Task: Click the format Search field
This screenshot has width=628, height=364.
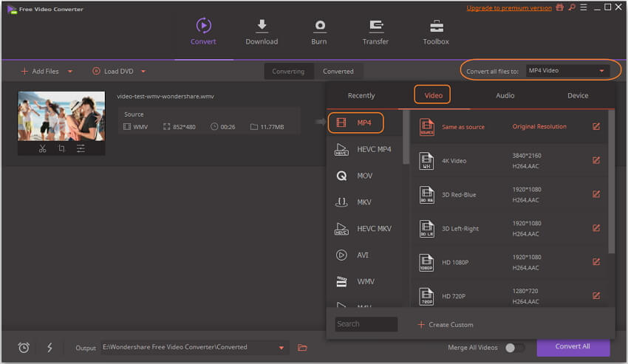Action: (x=366, y=324)
